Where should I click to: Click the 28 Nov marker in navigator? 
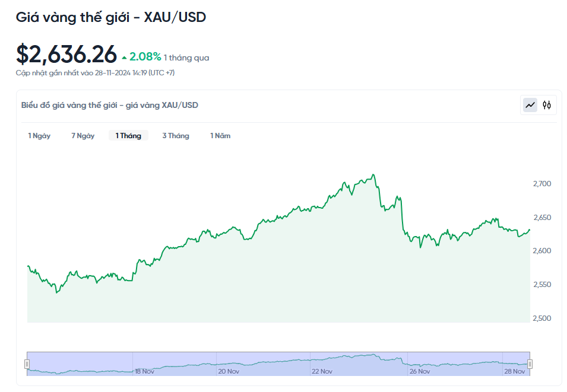coord(514,371)
